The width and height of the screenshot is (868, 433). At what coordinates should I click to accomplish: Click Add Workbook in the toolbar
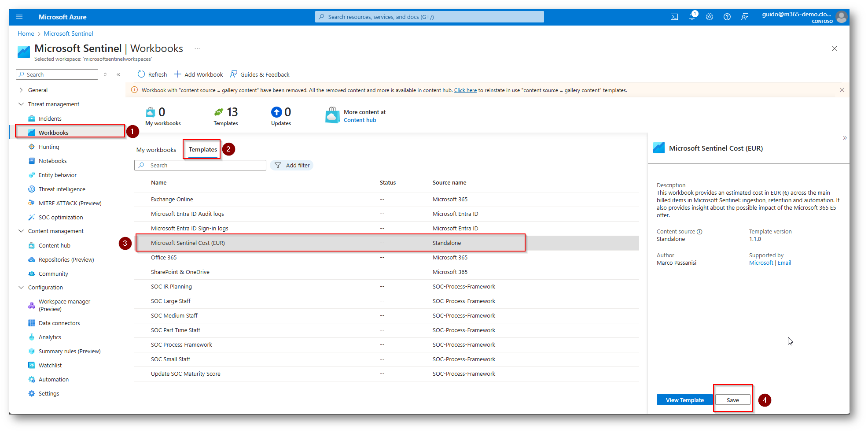(x=199, y=74)
